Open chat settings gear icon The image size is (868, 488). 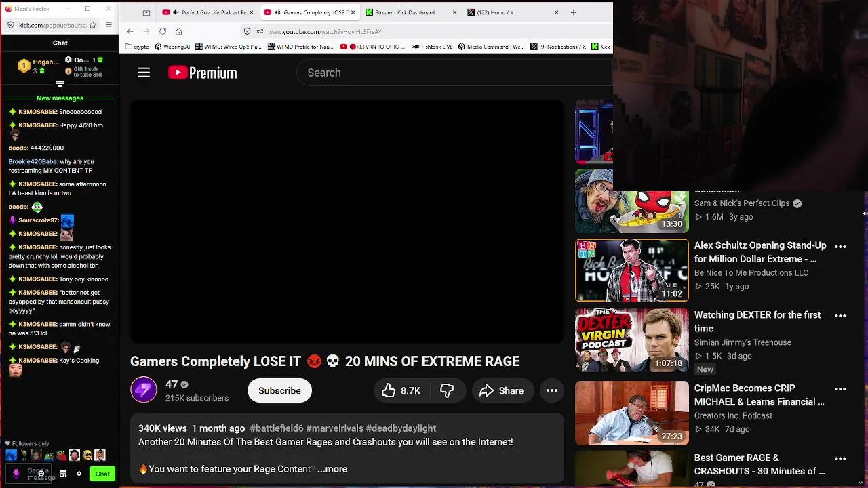tap(79, 474)
